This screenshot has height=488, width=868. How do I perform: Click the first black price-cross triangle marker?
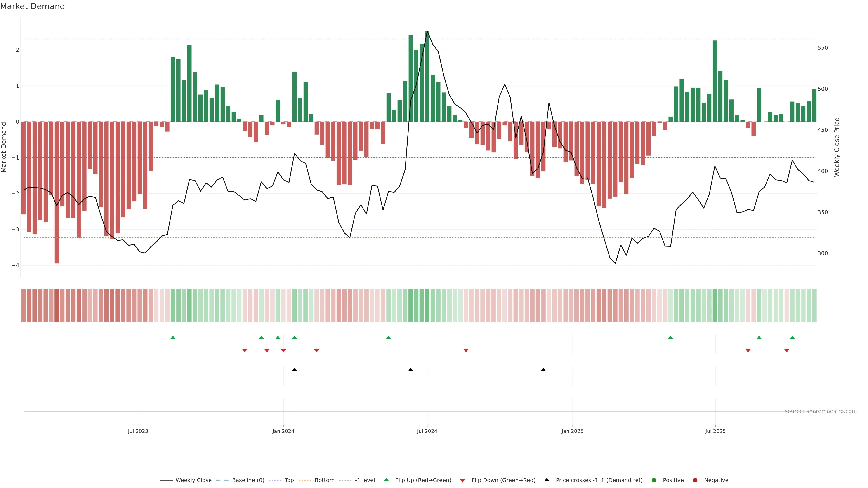pos(295,370)
